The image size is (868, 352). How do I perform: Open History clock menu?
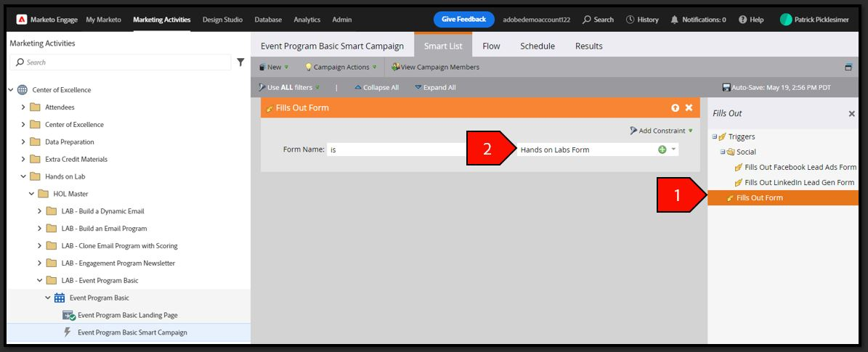tap(642, 20)
